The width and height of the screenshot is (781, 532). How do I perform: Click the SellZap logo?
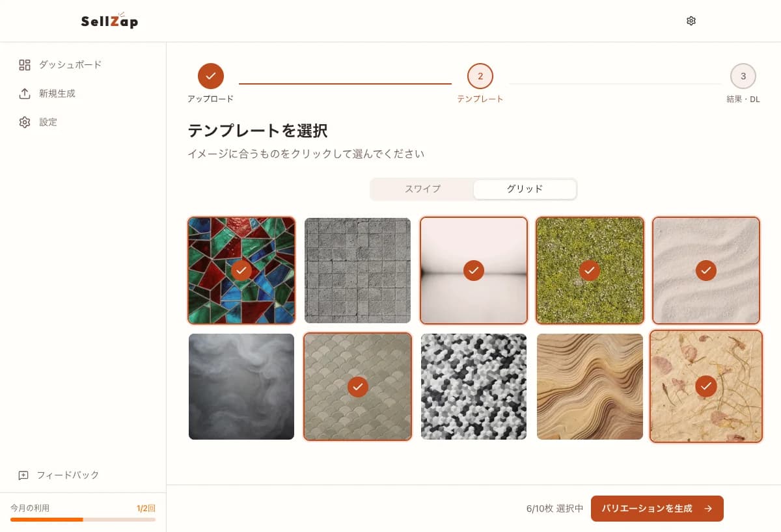tap(109, 20)
